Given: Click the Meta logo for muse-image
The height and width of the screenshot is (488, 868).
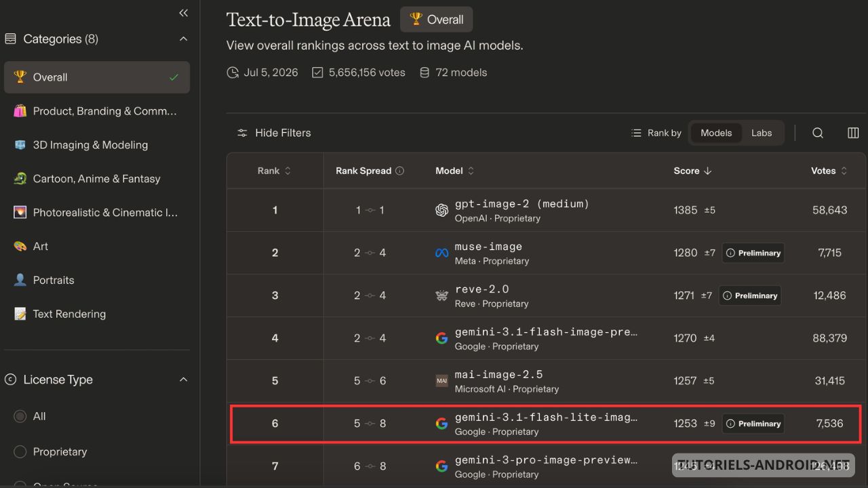Looking at the screenshot, I should [441, 253].
